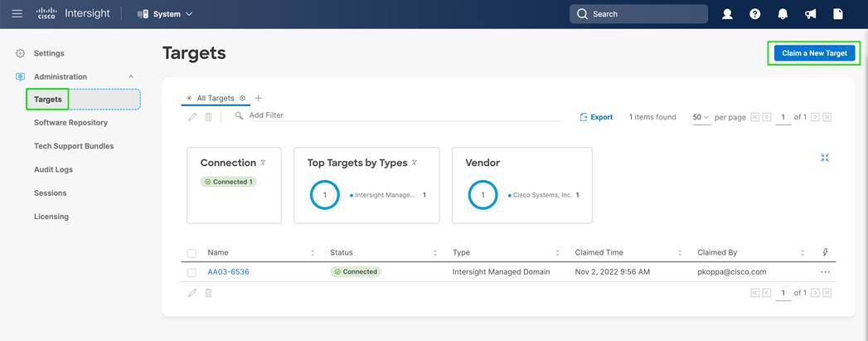This screenshot has height=341, width=868.
Task: Sort by the Type column
Action: tap(557, 252)
